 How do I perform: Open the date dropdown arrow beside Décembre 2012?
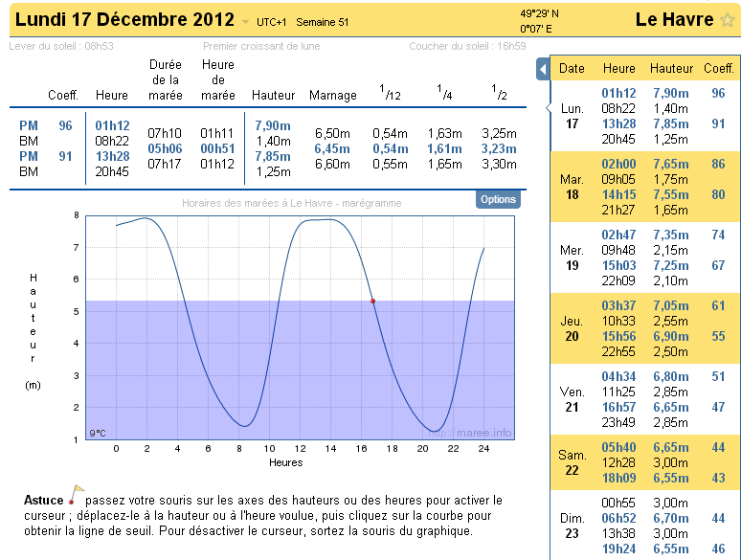[245, 22]
